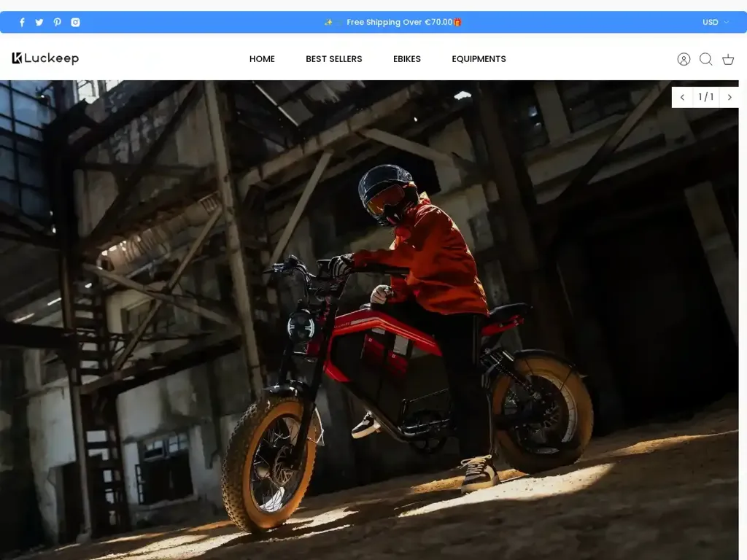
Task: Open the BEST SELLERS menu
Action: [x=334, y=59]
